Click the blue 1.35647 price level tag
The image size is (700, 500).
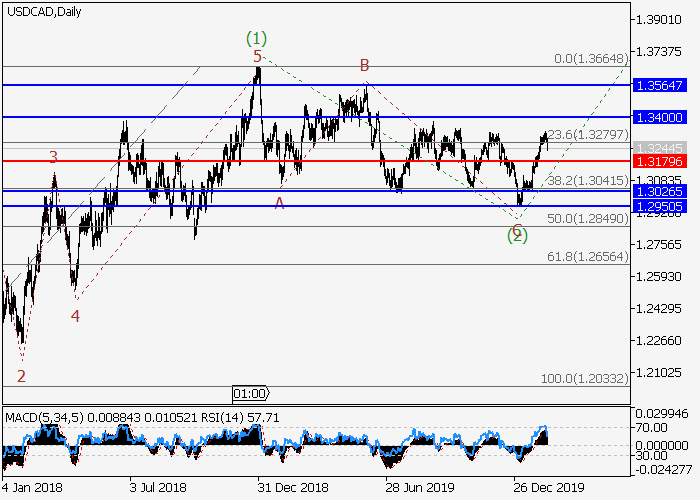pyautogui.click(x=665, y=86)
